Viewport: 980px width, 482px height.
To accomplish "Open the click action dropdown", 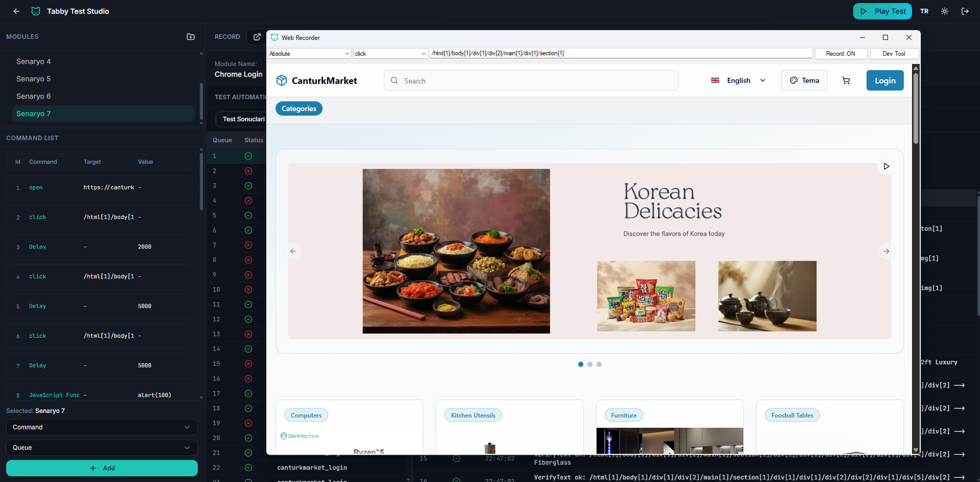I will coord(391,54).
